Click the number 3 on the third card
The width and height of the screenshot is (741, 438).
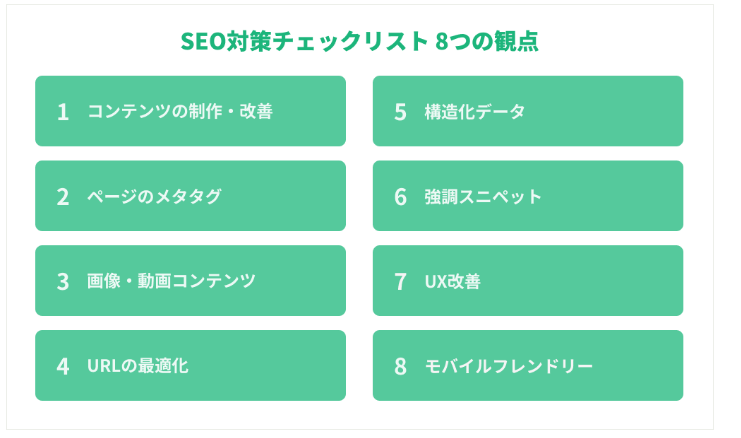(63, 281)
